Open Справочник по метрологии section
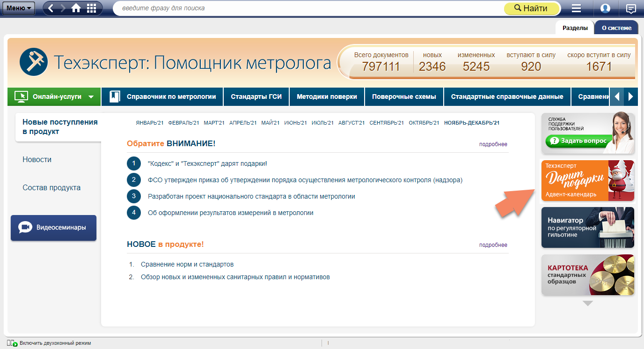This screenshot has height=349, width=644. click(162, 97)
